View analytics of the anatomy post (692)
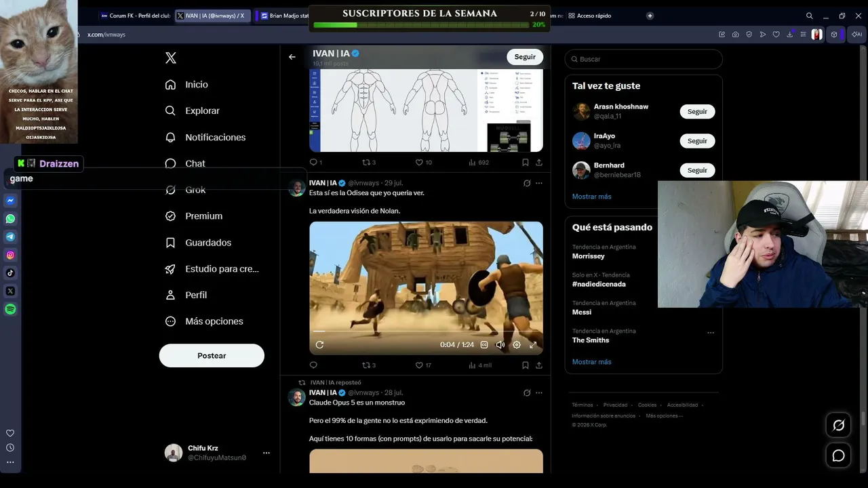Screen dimensions: 868x488 pyautogui.click(x=479, y=163)
